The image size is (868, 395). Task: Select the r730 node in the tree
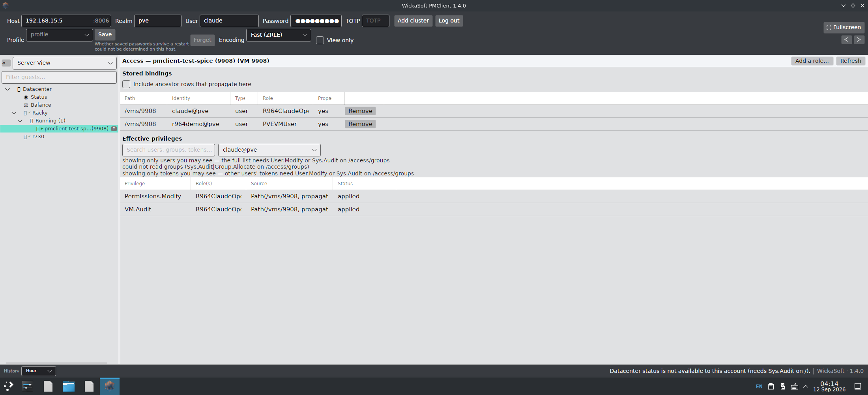38,137
